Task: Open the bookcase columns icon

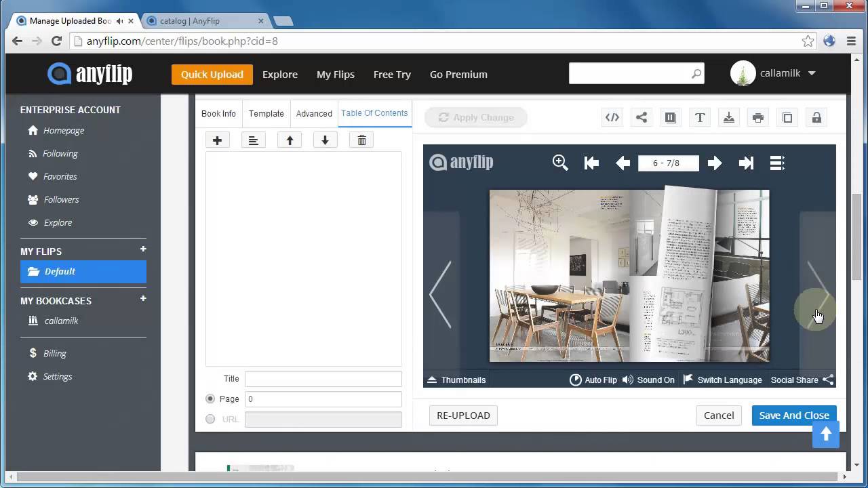Action: coord(671,117)
